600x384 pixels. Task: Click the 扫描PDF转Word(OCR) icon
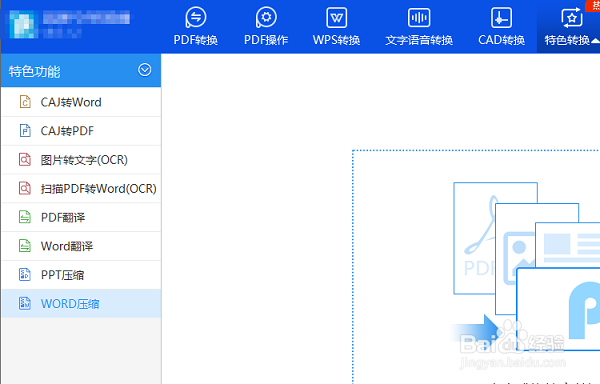(25, 188)
